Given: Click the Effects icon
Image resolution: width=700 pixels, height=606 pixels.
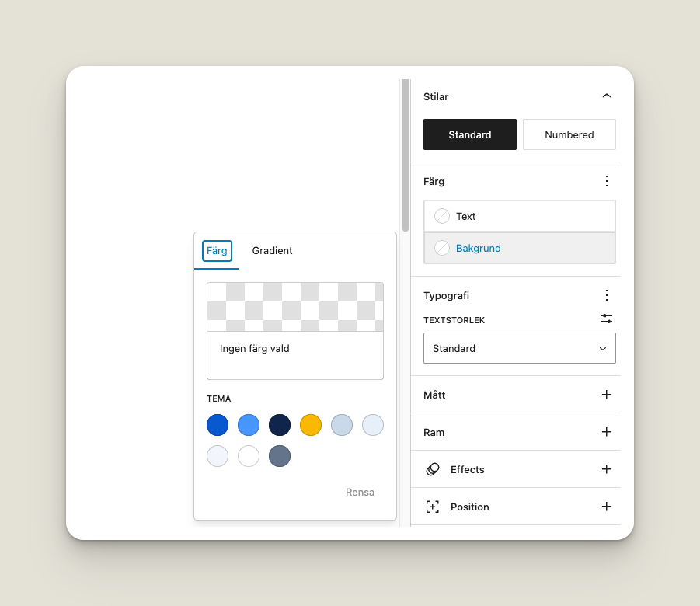Looking at the screenshot, I should pyautogui.click(x=433, y=469).
